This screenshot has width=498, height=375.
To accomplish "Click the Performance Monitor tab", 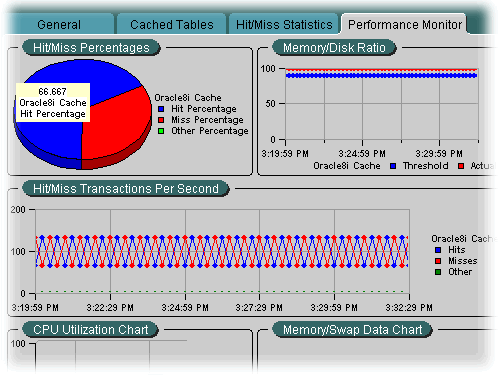I will 405,24.
